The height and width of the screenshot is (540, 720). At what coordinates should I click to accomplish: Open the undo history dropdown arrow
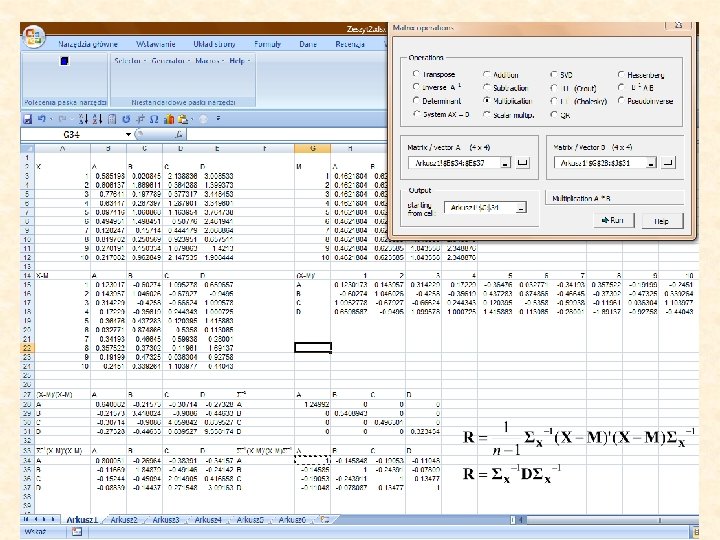pyautogui.click(x=51, y=119)
